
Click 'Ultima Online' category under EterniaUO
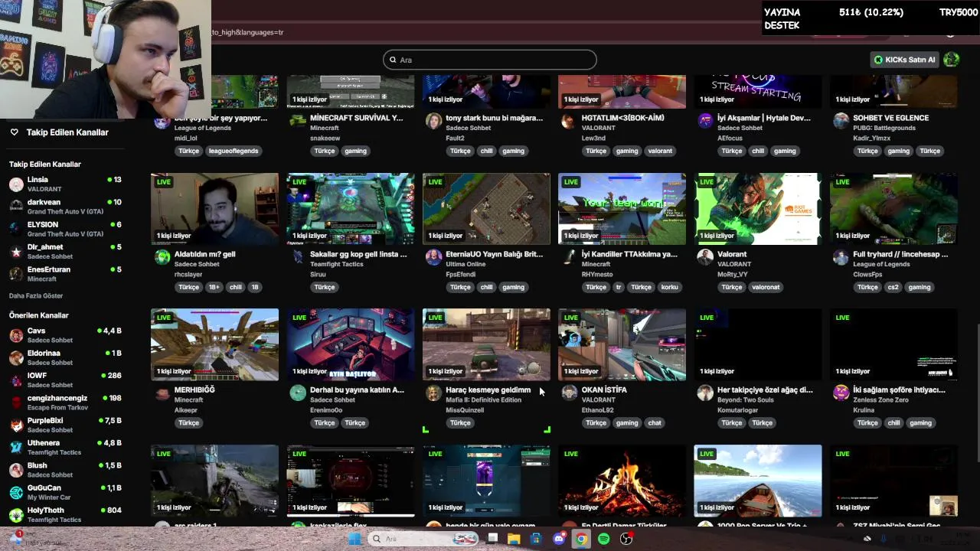(465, 264)
